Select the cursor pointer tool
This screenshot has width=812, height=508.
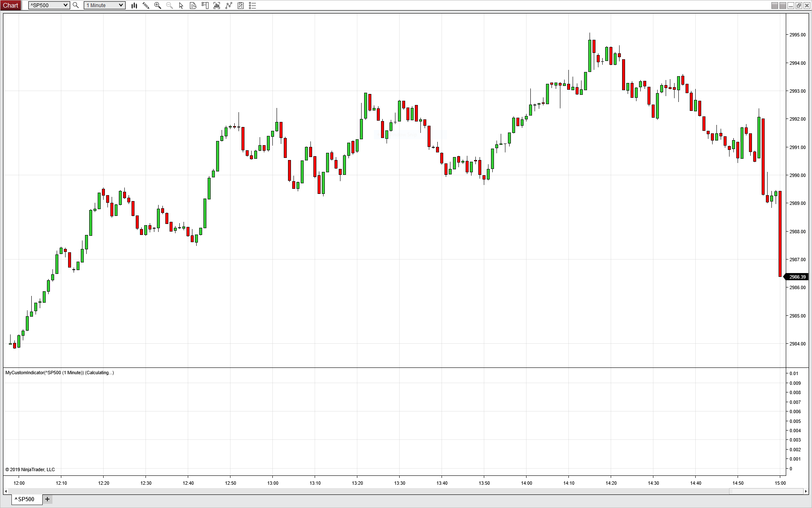coord(181,6)
